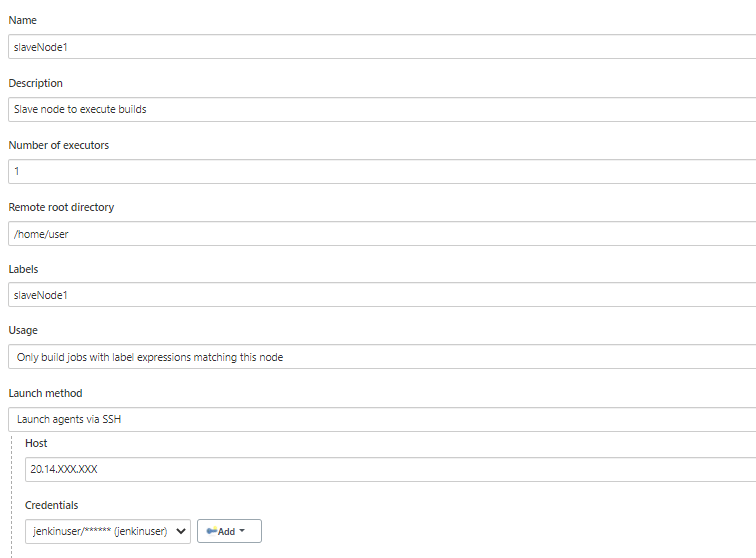
Task: Open the Usage dropdown
Action: (381, 357)
